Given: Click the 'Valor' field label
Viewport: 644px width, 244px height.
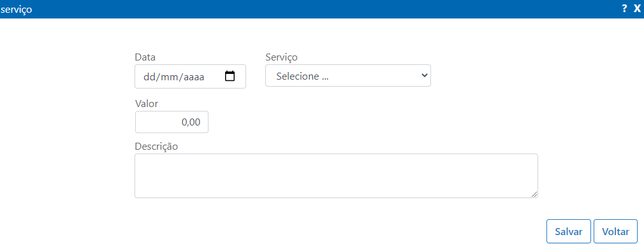Looking at the screenshot, I should coord(147,104).
